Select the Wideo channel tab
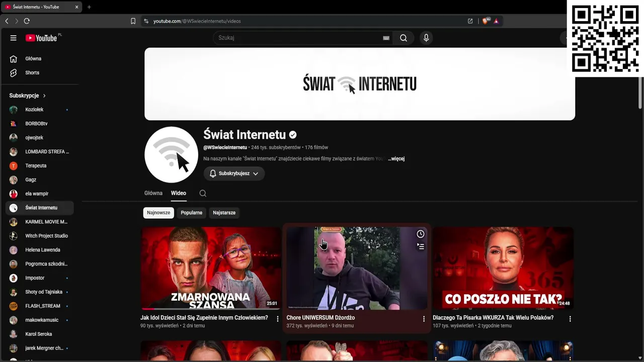The image size is (644, 362). [179, 193]
